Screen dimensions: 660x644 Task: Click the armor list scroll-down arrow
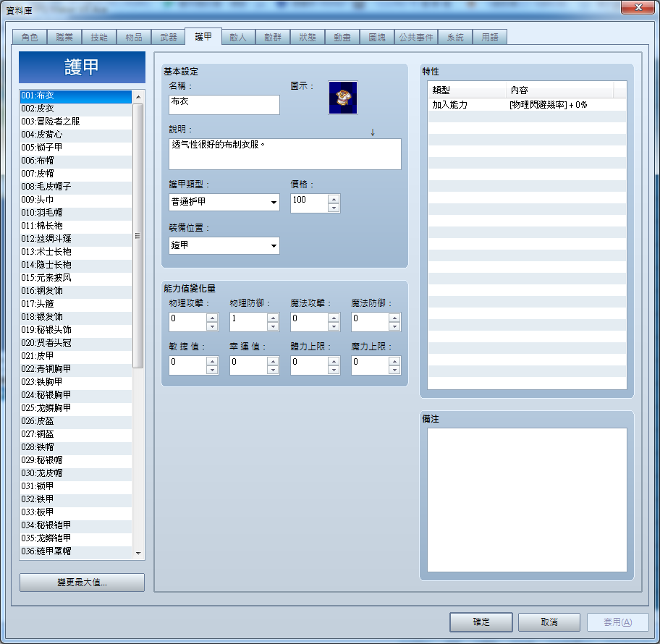(138, 553)
